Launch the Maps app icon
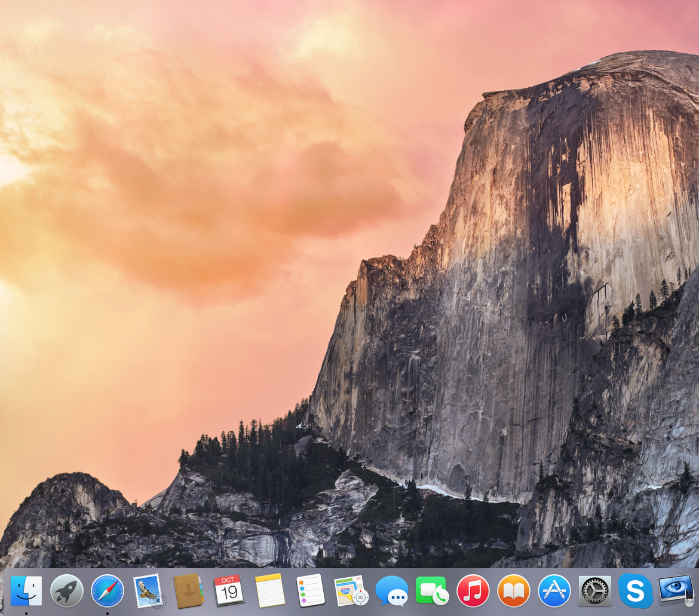Viewport: 699px width, 616px height. (351, 591)
